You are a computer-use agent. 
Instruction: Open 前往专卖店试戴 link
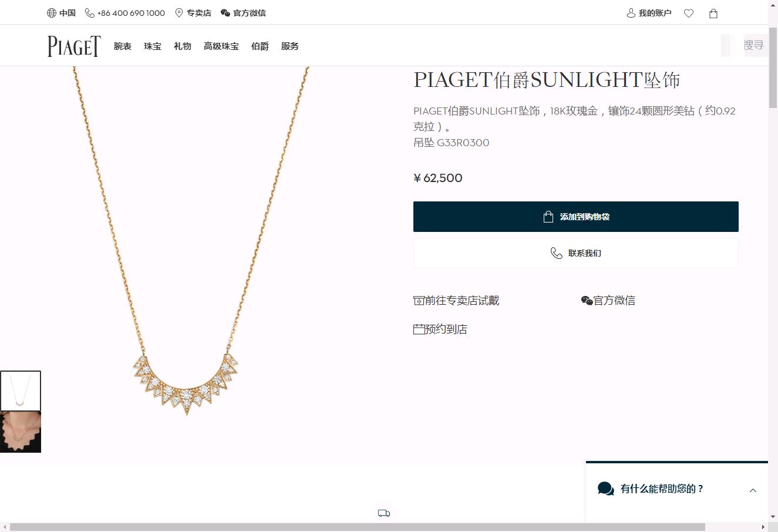(x=456, y=301)
